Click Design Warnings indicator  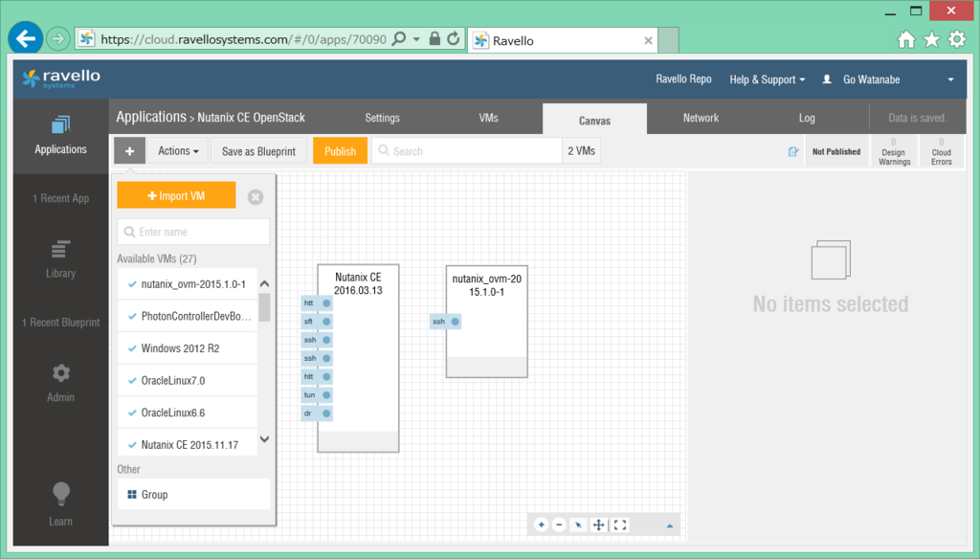click(894, 151)
